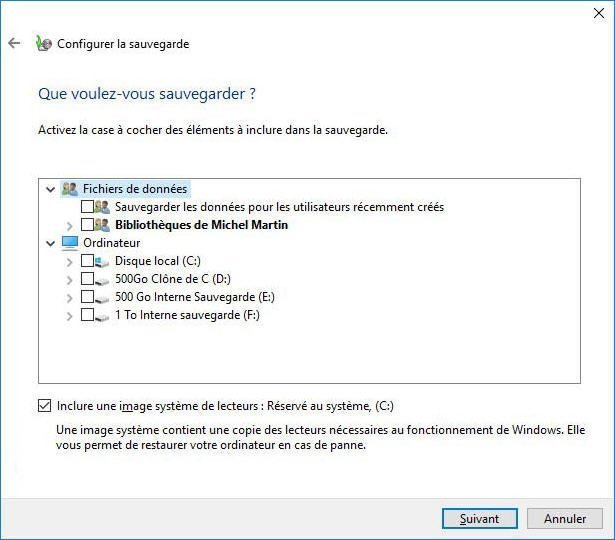Click the 1 To Interne sauvegarde drive icon

[x=103, y=315]
